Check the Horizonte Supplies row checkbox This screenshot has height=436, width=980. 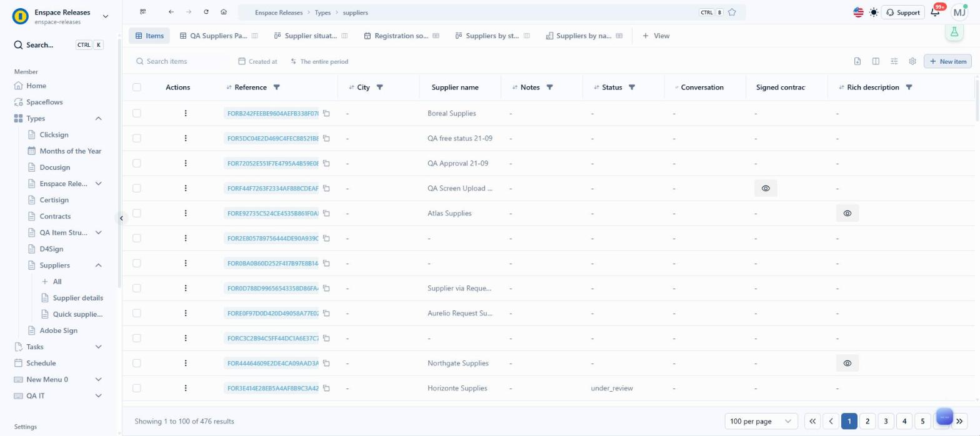point(137,388)
